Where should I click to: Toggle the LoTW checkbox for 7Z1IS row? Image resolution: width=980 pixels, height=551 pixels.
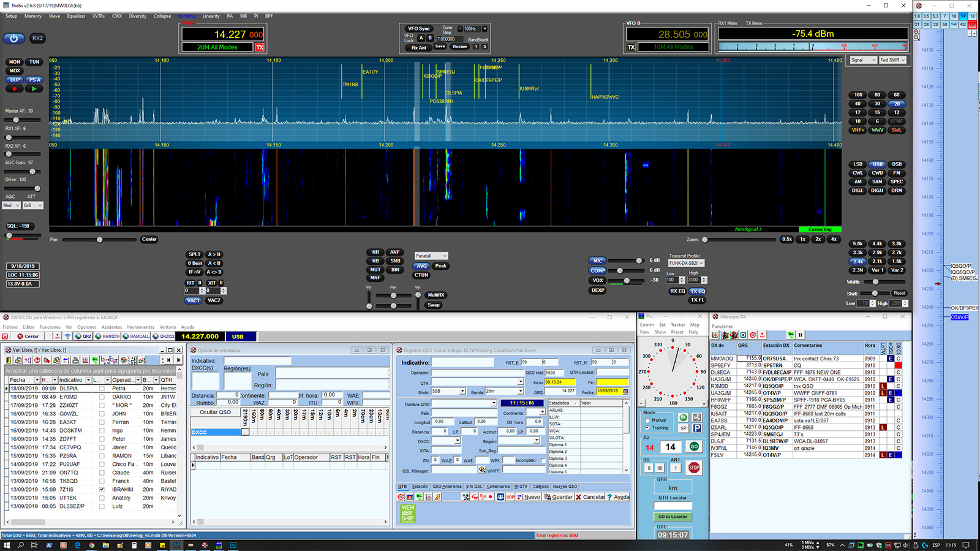click(x=102, y=489)
